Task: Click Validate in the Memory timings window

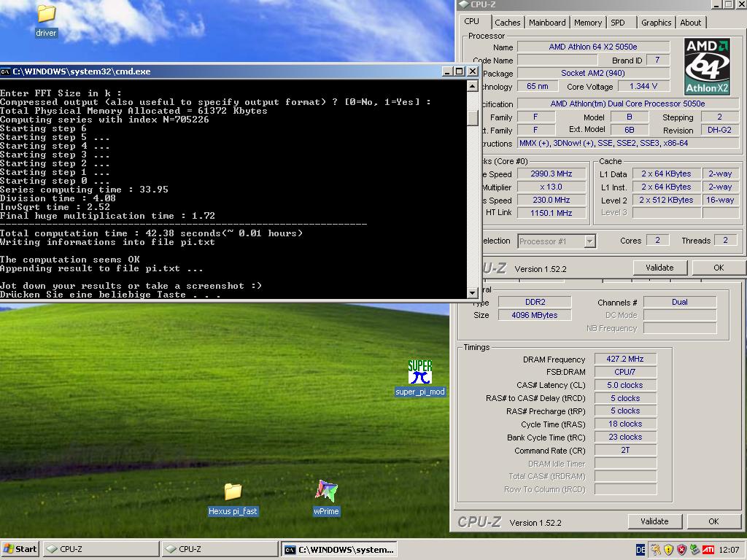Action: pos(654,521)
